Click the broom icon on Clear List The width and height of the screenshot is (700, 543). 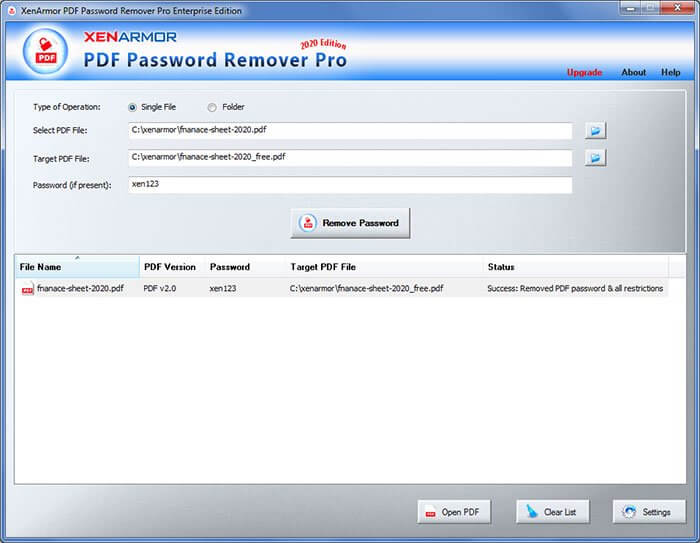pos(531,511)
